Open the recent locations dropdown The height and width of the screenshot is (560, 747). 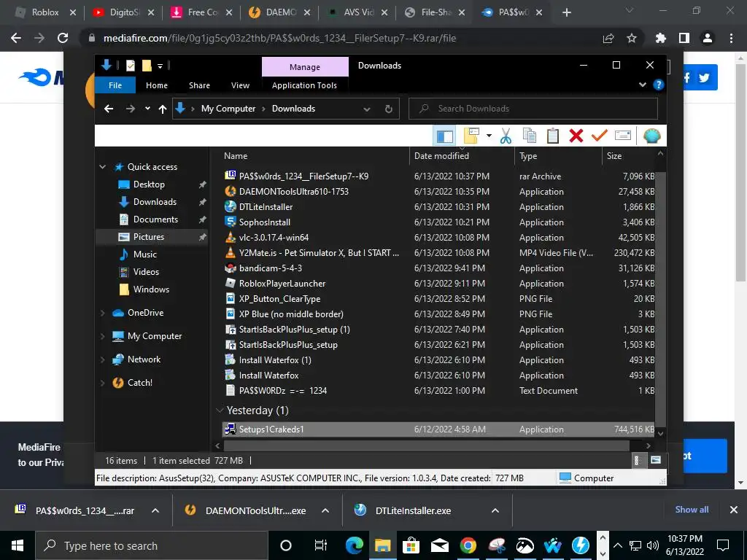pyautogui.click(x=147, y=109)
